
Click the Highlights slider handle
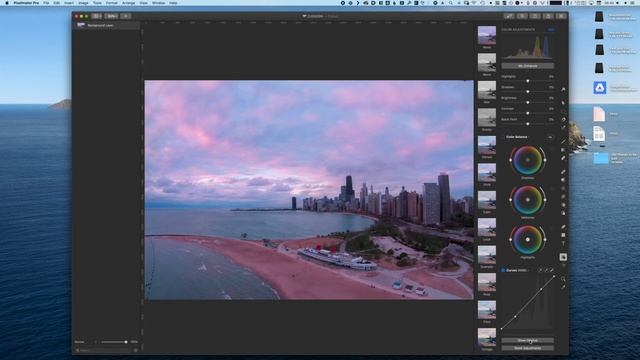point(528,81)
